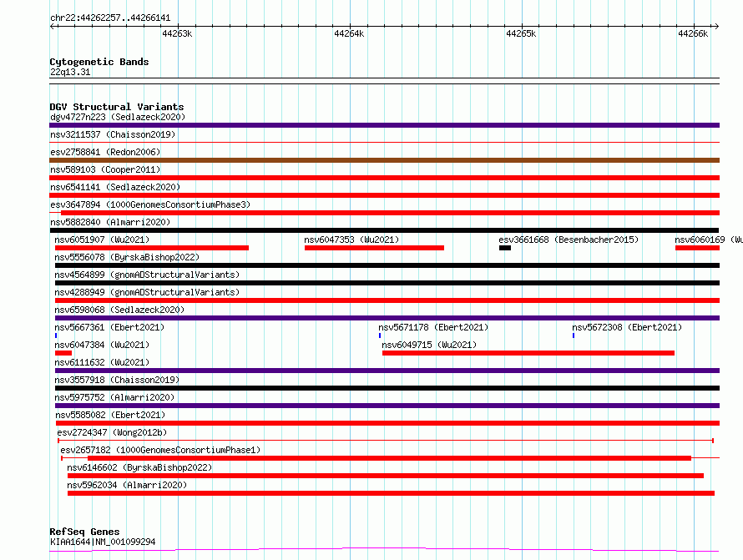Select the nsv6598068 (Sedlazeck2020) label
The width and height of the screenshot is (743, 560).
tap(119, 310)
